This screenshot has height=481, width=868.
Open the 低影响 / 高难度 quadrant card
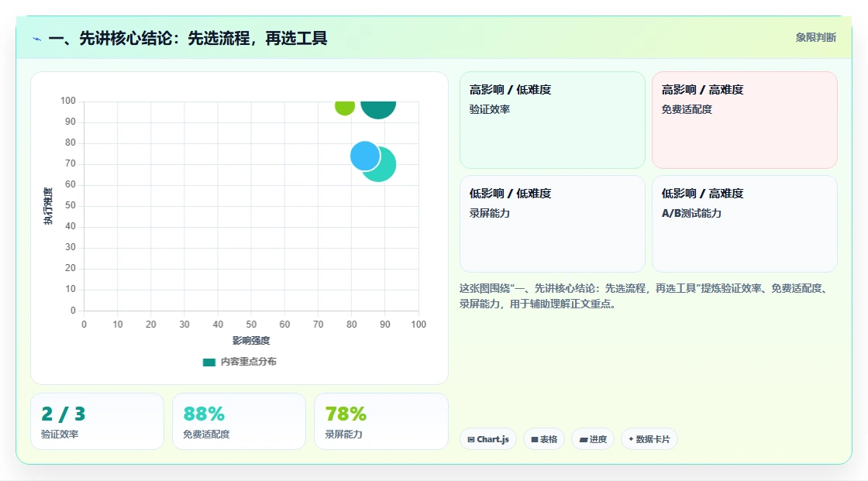click(x=744, y=224)
